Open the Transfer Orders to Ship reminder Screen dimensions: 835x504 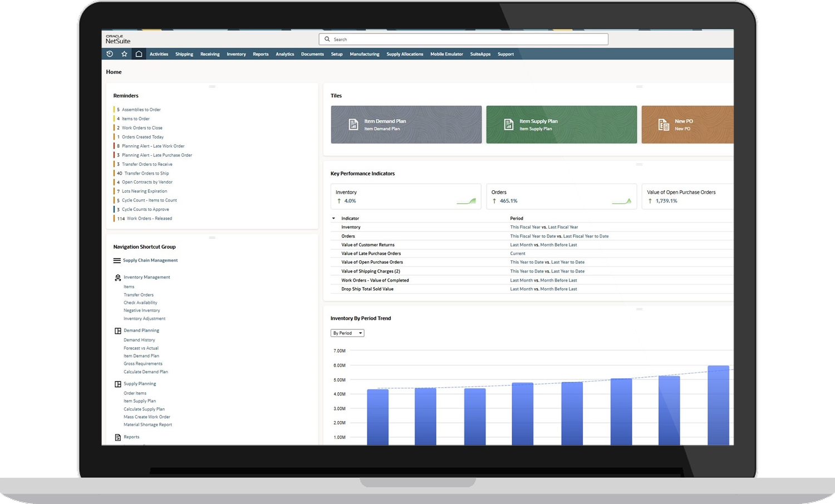[x=146, y=173]
